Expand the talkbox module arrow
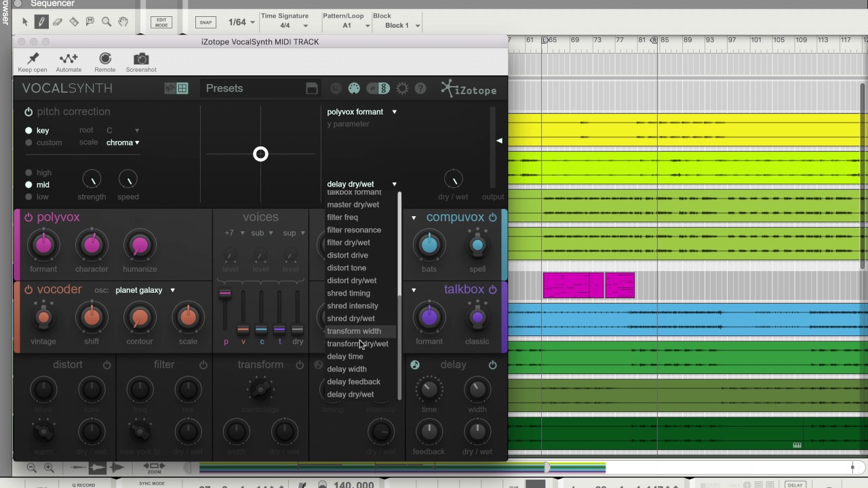Viewport: 868px width, 488px height. 414,290
